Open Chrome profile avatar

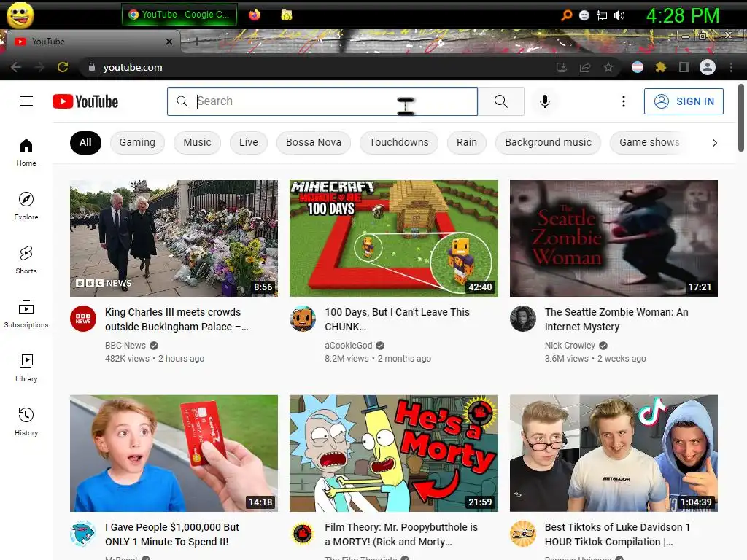(708, 67)
